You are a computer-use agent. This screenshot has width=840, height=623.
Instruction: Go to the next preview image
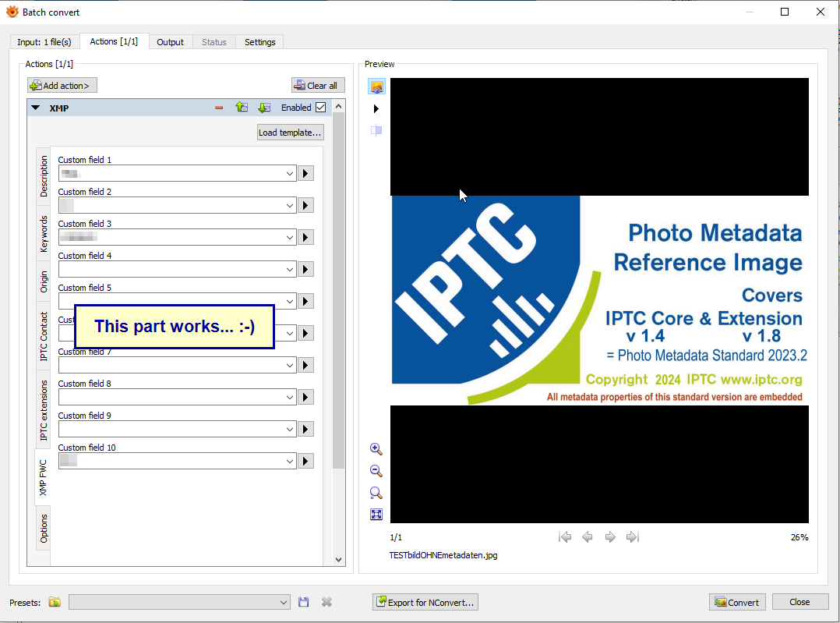610,536
